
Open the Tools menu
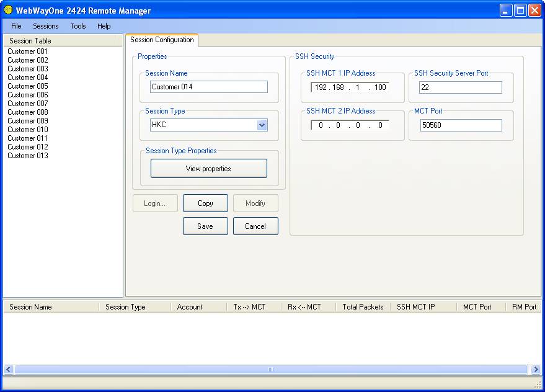tap(78, 26)
